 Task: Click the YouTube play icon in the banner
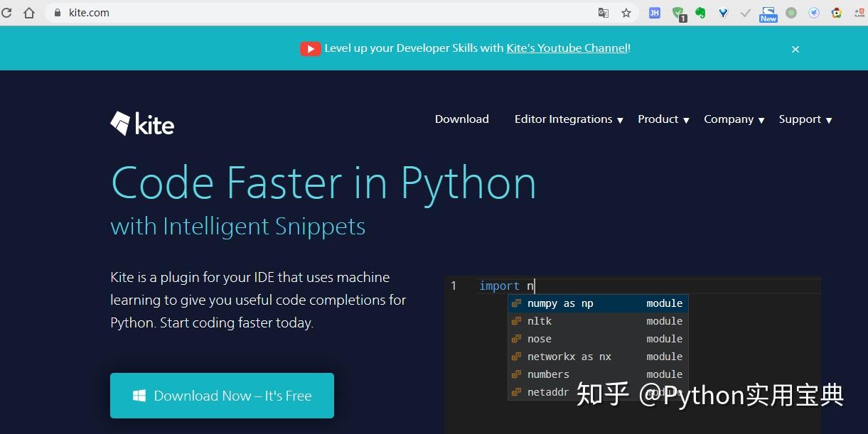[x=311, y=48]
